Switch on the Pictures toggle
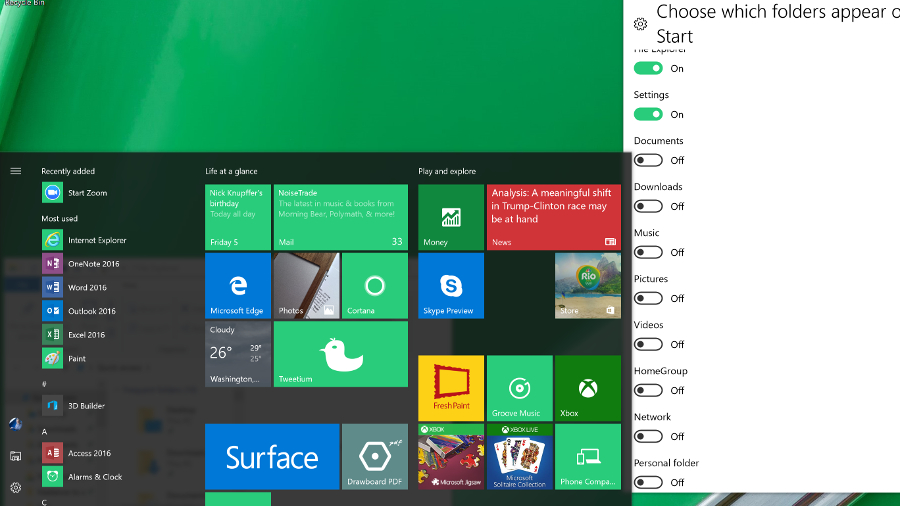This screenshot has height=506, width=900. point(648,298)
